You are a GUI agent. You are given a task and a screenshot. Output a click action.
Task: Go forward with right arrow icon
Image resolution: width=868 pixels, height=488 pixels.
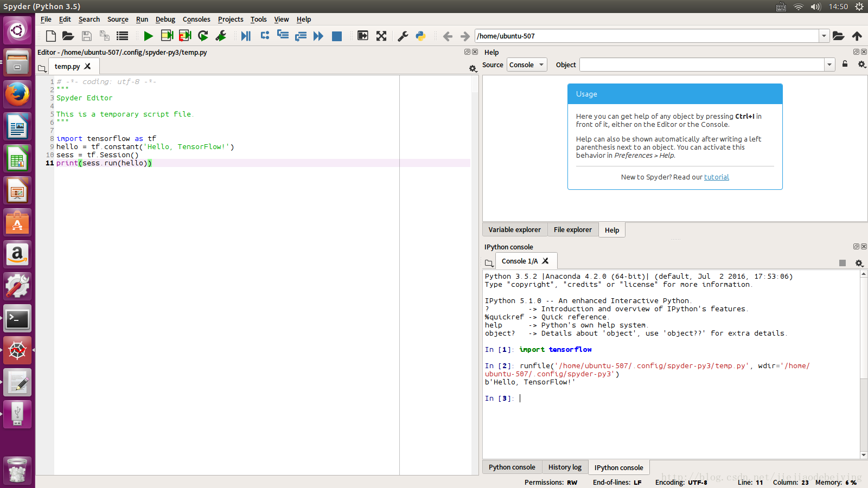(x=465, y=36)
